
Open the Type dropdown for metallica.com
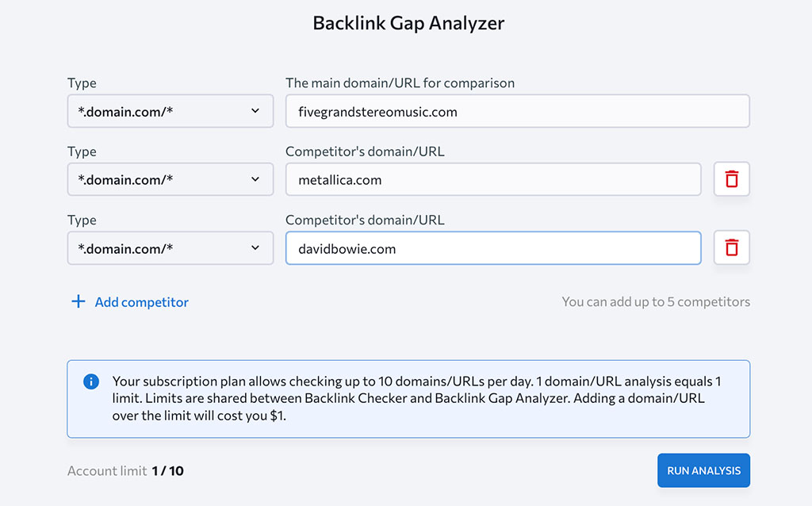tap(170, 179)
